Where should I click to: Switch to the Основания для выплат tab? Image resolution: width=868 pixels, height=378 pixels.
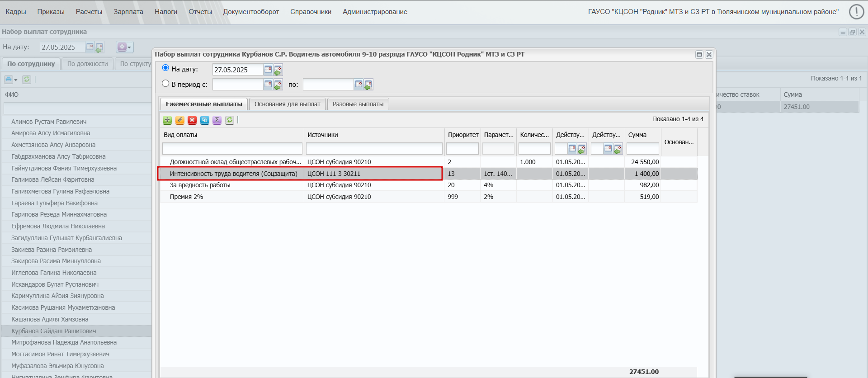(x=288, y=104)
